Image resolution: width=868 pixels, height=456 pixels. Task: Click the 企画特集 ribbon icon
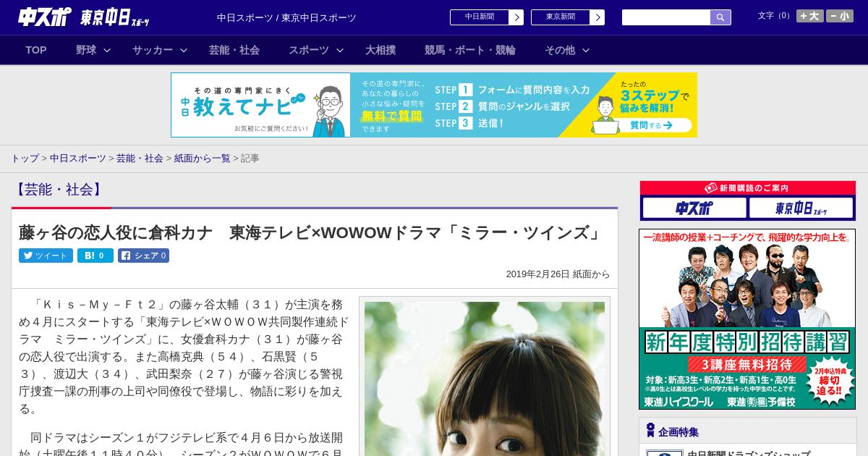[650, 431]
